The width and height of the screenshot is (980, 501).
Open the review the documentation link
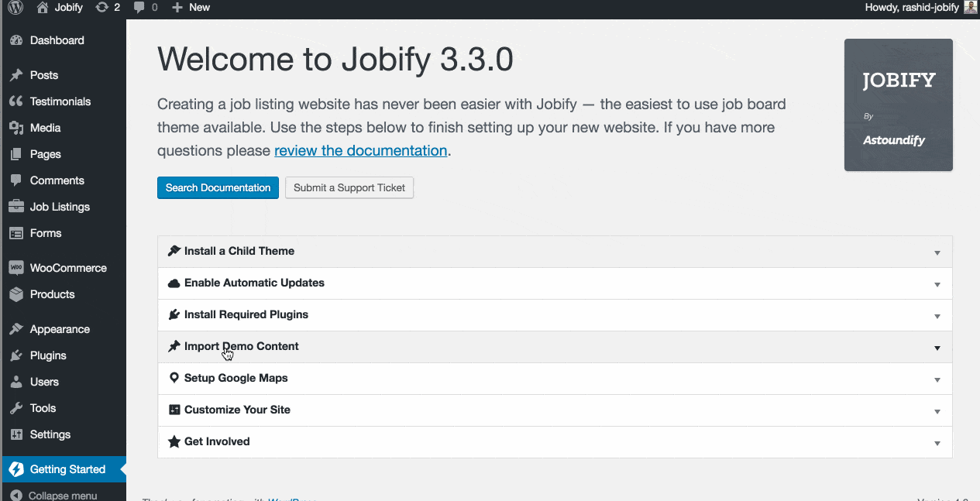pos(360,151)
